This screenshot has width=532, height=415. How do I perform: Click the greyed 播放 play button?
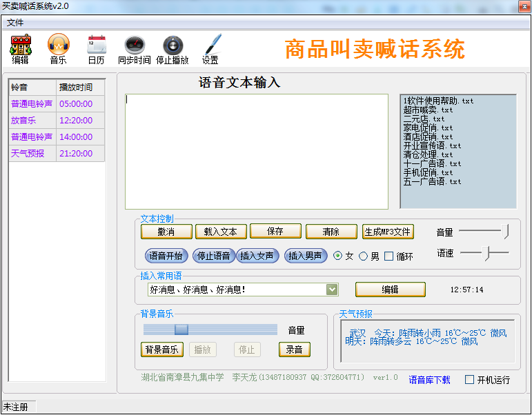point(203,350)
